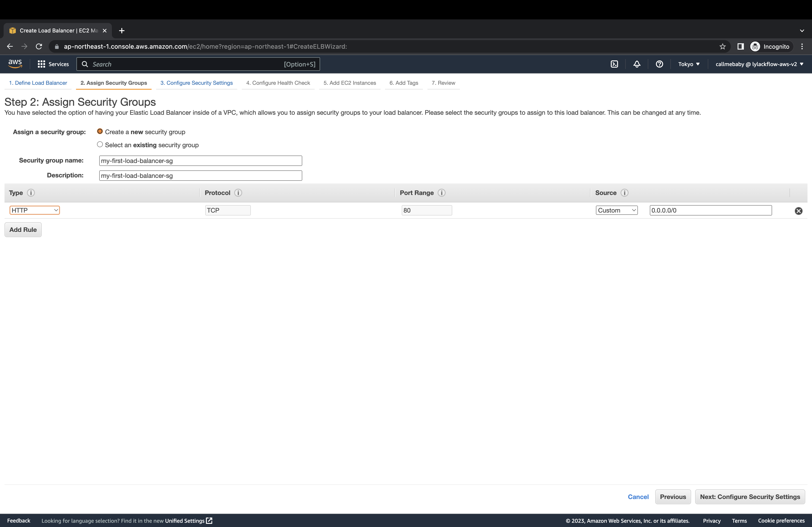
Task: Remove the HTTP rule with the X icon
Action: (x=798, y=211)
